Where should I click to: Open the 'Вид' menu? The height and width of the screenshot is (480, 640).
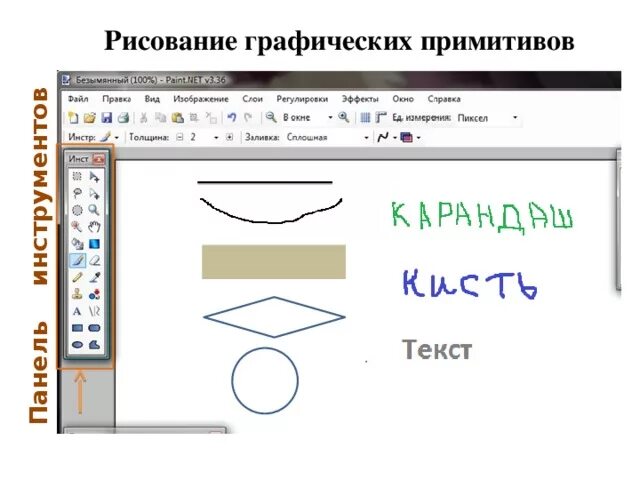[152, 99]
